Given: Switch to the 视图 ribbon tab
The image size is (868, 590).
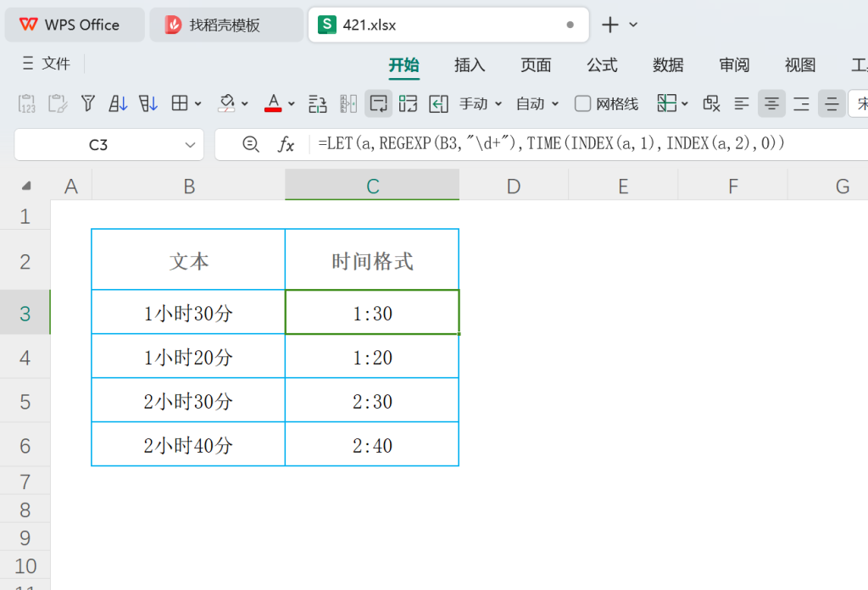Looking at the screenshot, I should 800,64.
